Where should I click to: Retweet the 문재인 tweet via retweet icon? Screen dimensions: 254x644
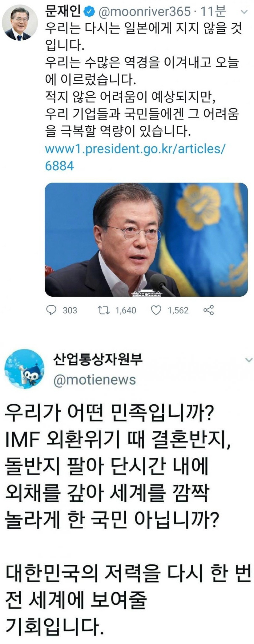pyautogui.click(x=103, y=310)
